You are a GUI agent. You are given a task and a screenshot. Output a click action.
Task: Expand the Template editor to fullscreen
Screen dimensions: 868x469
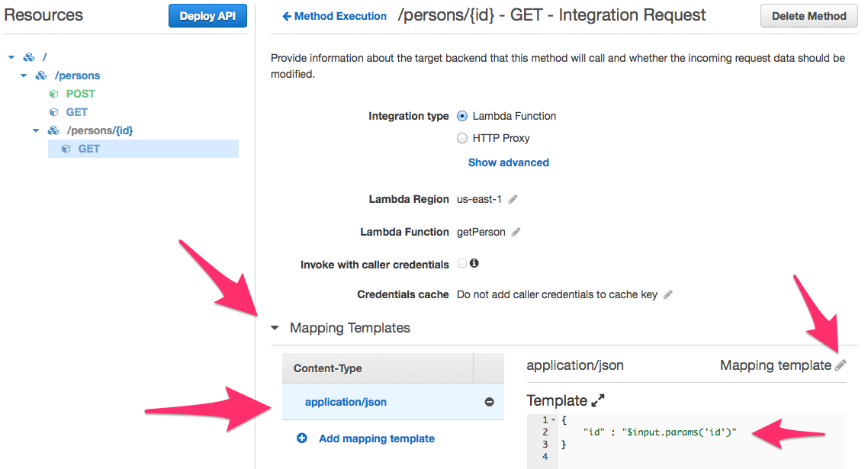(x=598, y=400)
